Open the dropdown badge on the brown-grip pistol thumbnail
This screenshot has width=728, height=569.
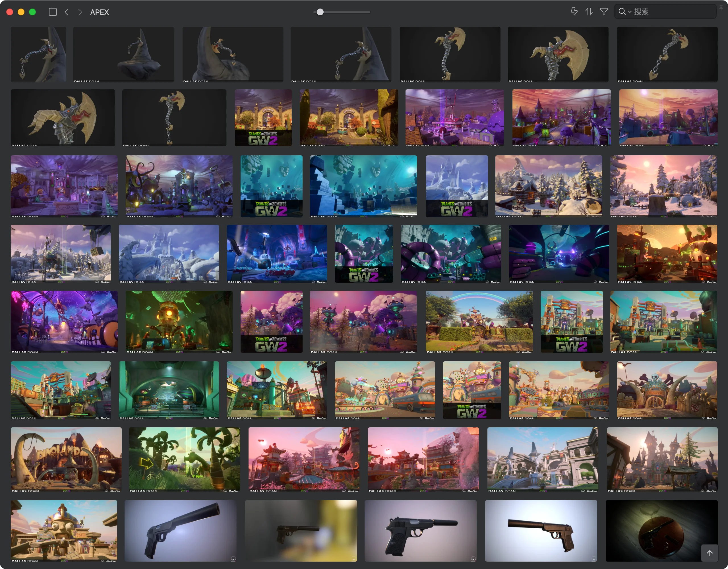594,559
